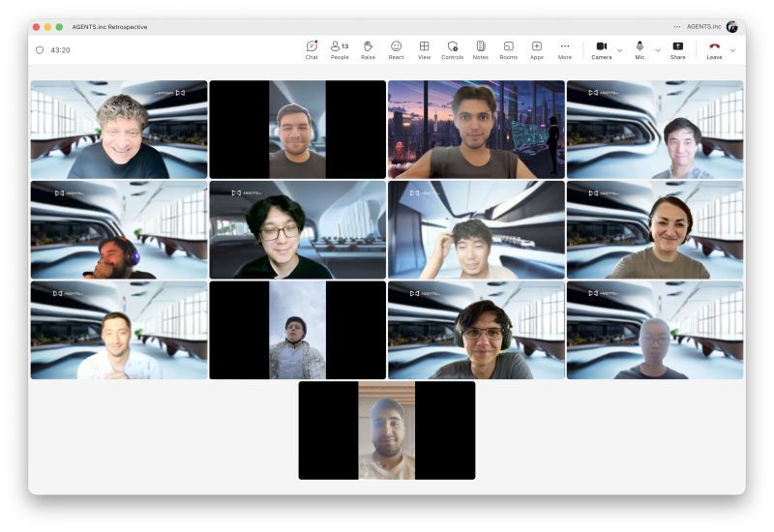The height and width of the screenshot is (532, 774).
Task: Open title bar ellipsis menu
Action: point(676,27)
